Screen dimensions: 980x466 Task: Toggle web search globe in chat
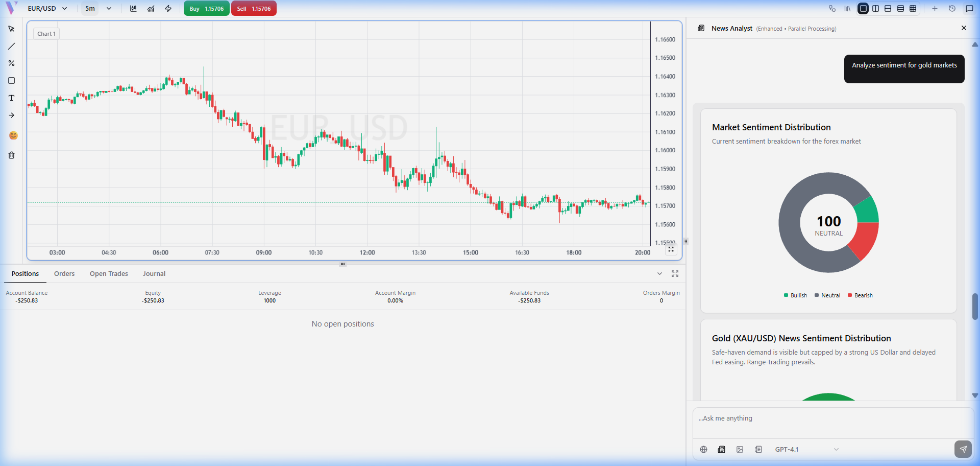703,450
